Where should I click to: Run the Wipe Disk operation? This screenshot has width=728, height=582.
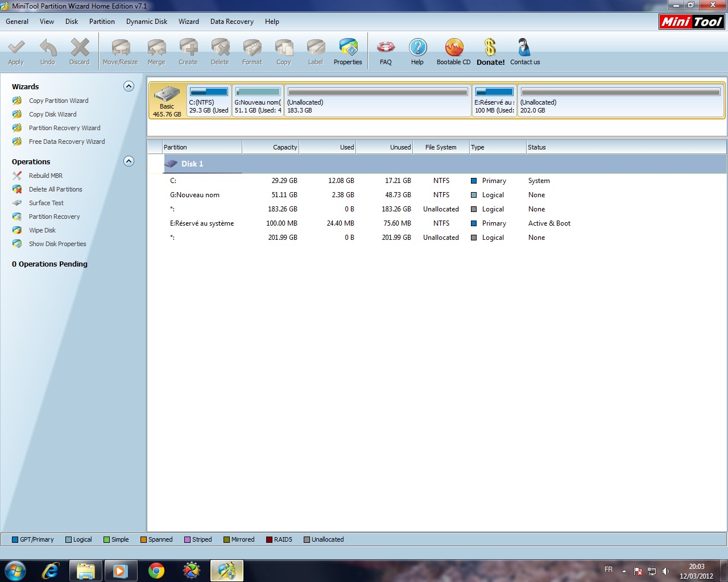(x=42, y=230)
